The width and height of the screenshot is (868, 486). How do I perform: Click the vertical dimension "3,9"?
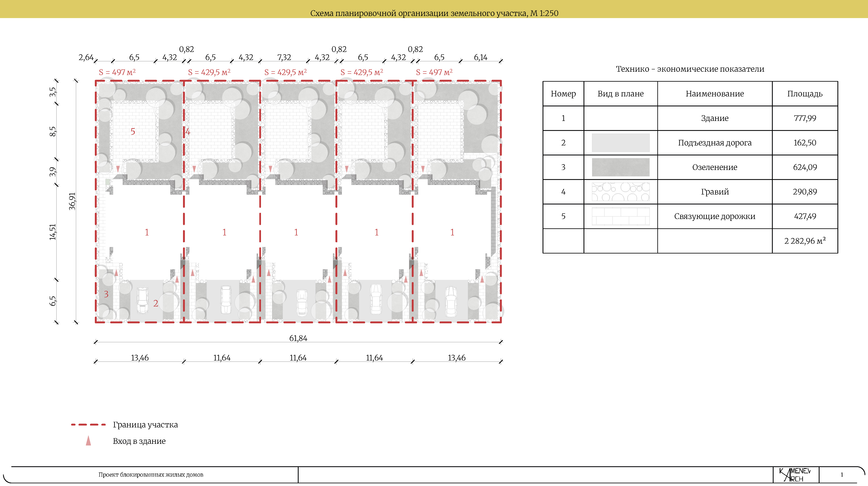pos(53,172)
